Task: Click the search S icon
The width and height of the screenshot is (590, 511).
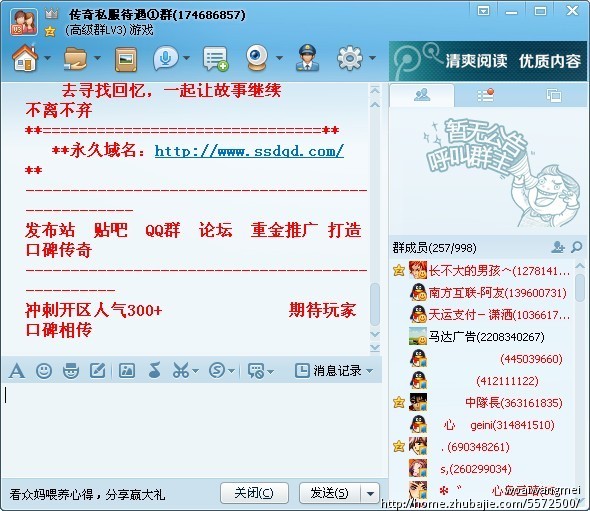Action: click(217, 371)
